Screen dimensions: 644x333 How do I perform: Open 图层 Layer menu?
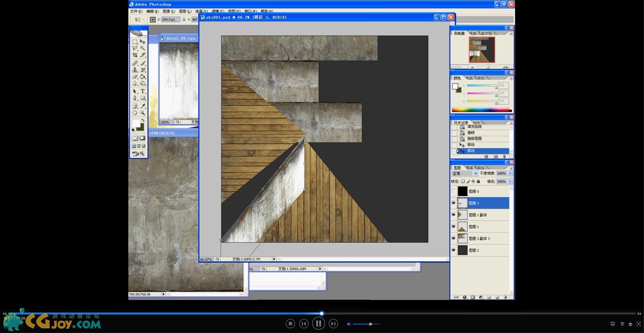(185, 11)
